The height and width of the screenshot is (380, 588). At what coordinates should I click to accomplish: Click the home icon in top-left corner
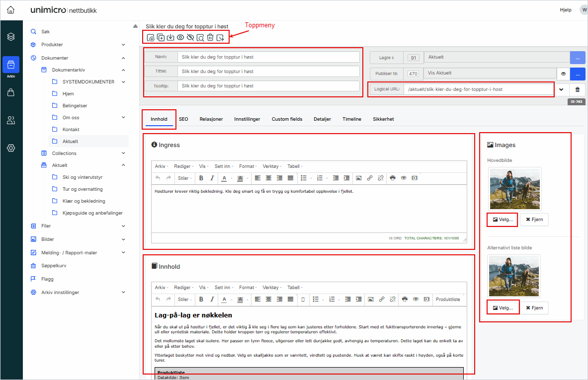tap(11, 10)
